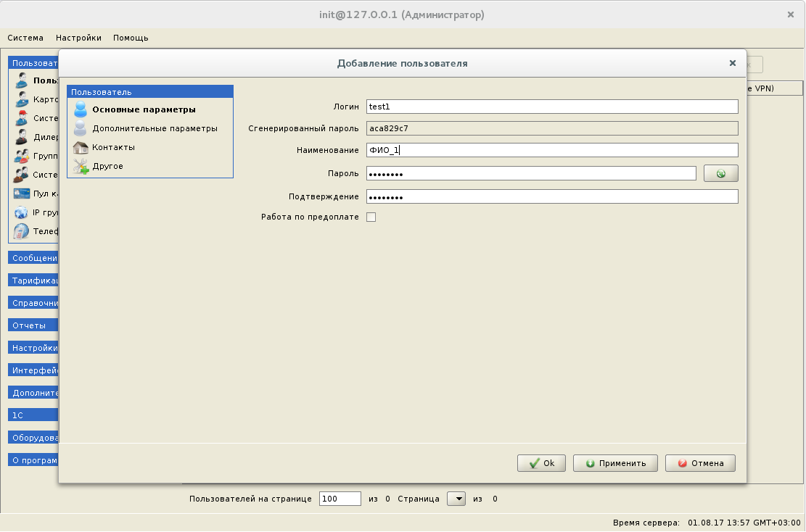806x532 pixels.
Task: Click the Пользователь panel header in dialog
Action: 150,92
